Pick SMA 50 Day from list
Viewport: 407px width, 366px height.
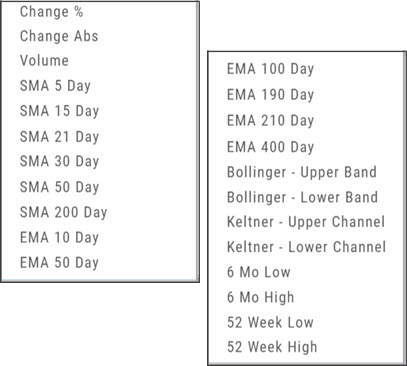coord(59,187)
